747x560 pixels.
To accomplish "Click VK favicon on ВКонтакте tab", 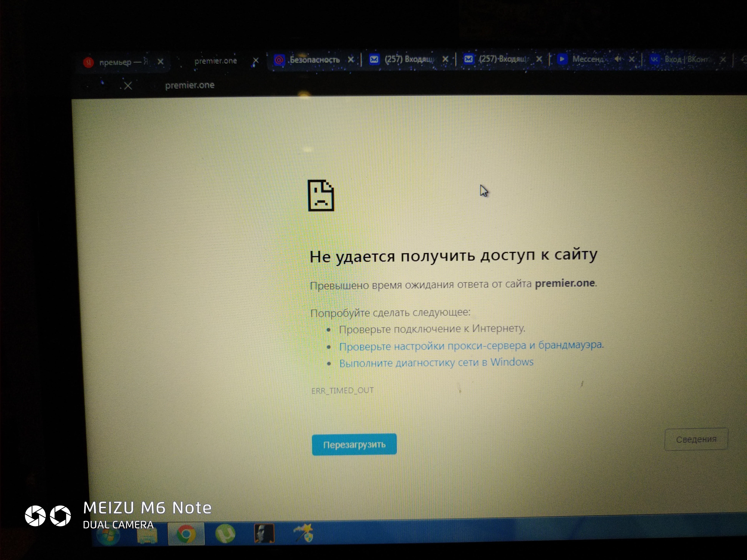I will click(654, 59).
